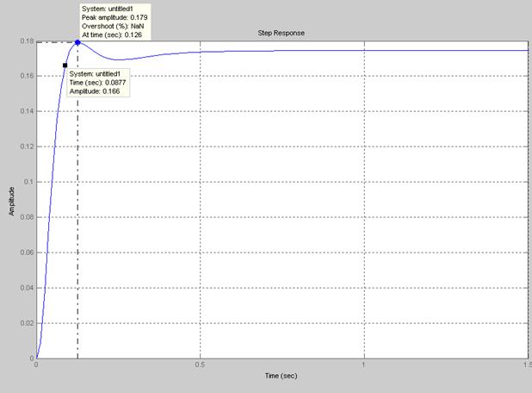Click the 0.04 tick label on y-axis

coord(28,288)
